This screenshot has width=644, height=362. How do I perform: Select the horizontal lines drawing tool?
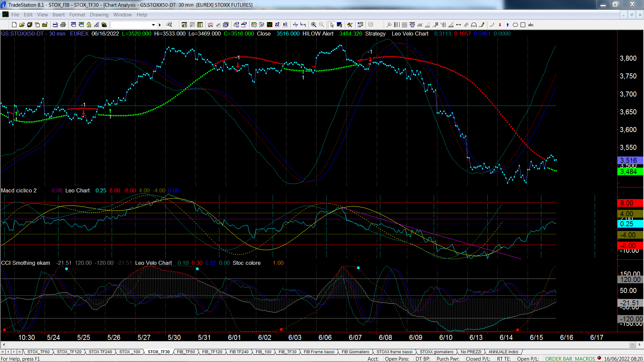(405, 25)
